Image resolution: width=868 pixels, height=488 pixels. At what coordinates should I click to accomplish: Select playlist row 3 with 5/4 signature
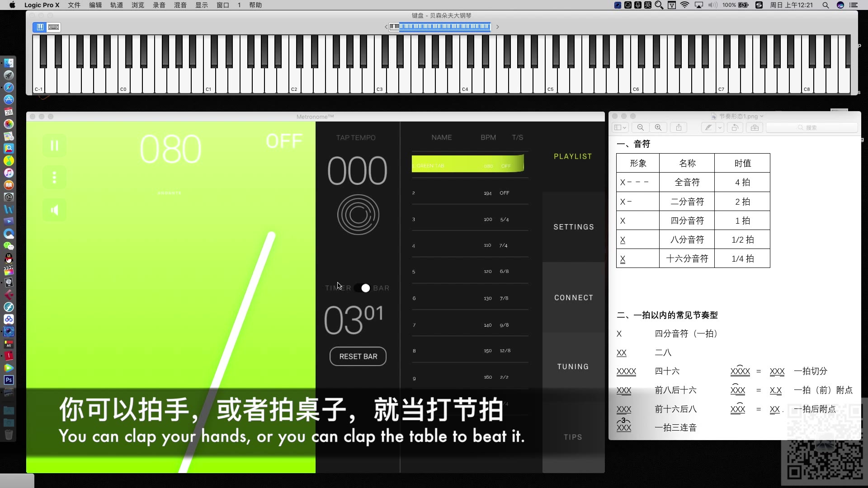pos(470,219)
